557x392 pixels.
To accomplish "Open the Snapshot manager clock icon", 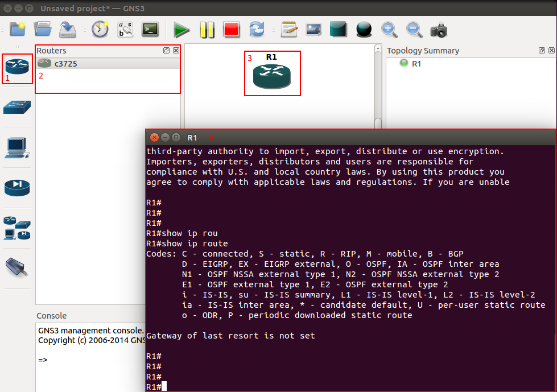I will [x=100, y=29].
